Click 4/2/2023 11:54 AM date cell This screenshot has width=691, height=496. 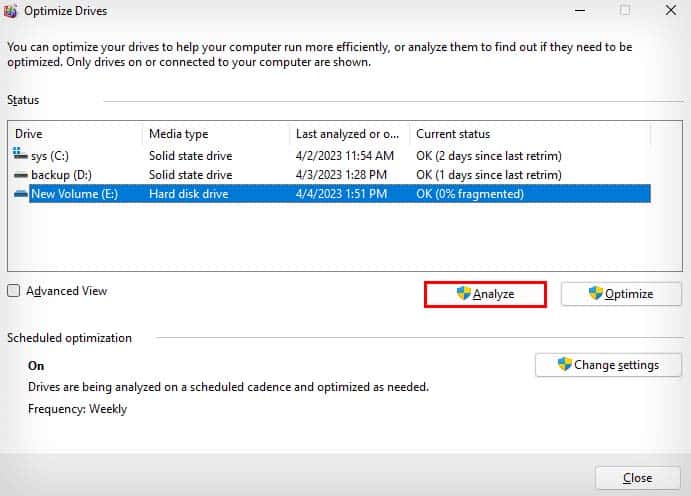tap(345, 156)
